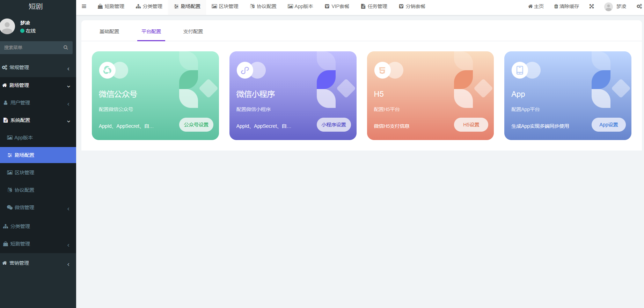644x308 pixels.
Task: Click the H5 card icon
Action: pyautogui.click(x=382, y=70)
